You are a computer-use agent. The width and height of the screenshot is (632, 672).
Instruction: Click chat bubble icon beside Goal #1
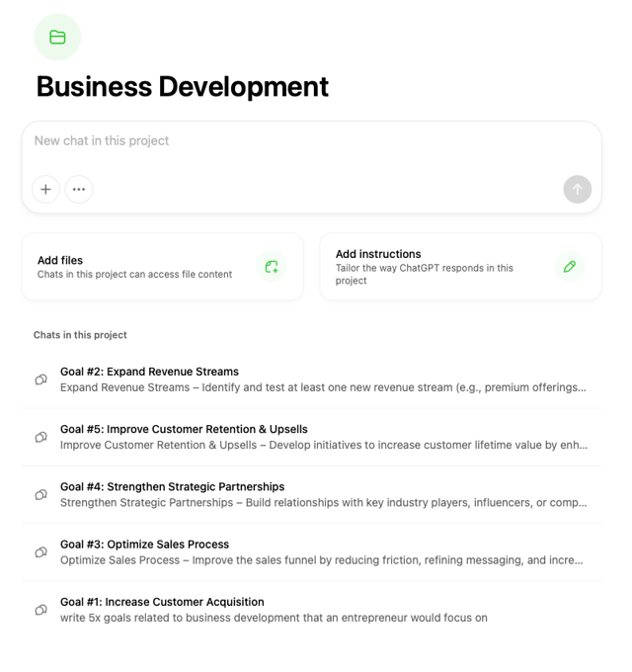click(41, 610)
